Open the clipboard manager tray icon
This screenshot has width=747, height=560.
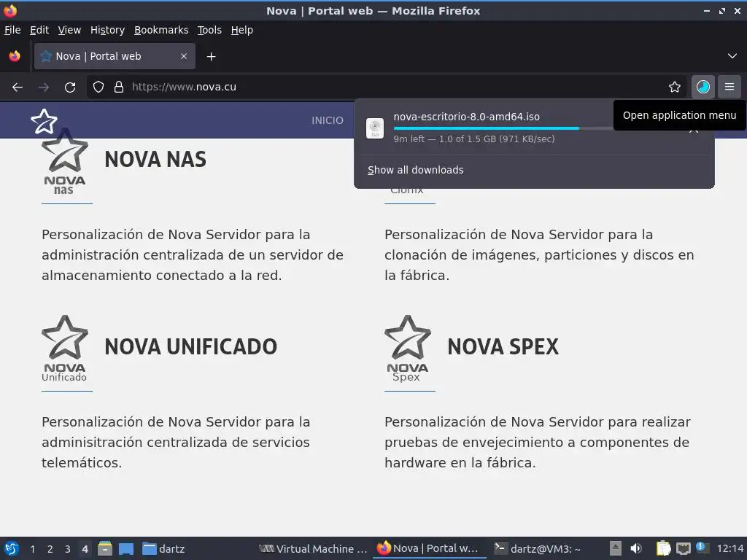663,548
